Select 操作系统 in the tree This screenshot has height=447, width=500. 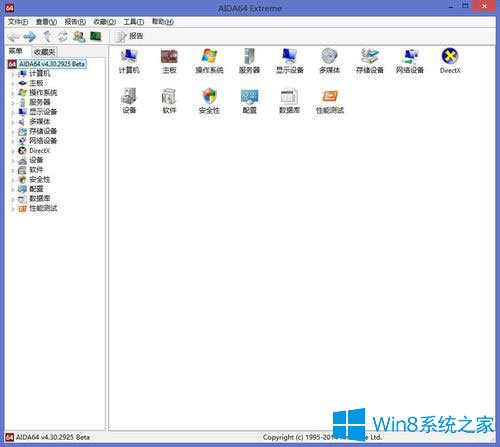tap(43, 92)
